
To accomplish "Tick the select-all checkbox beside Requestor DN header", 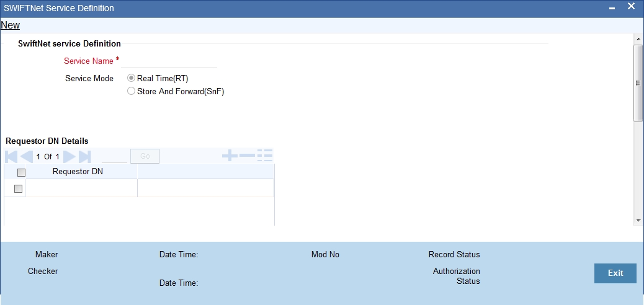I will [x=21, y=173].
